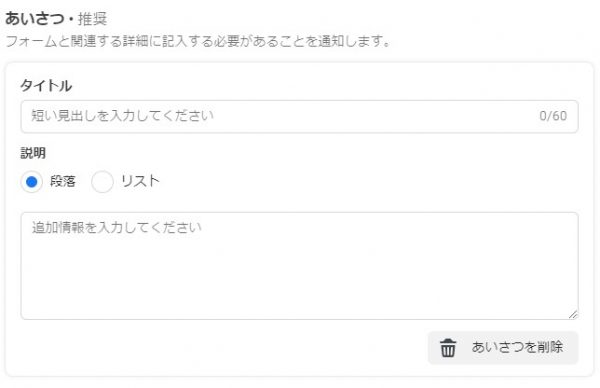
Task: Click the リスト label text
Action: (x=140, y=181)
